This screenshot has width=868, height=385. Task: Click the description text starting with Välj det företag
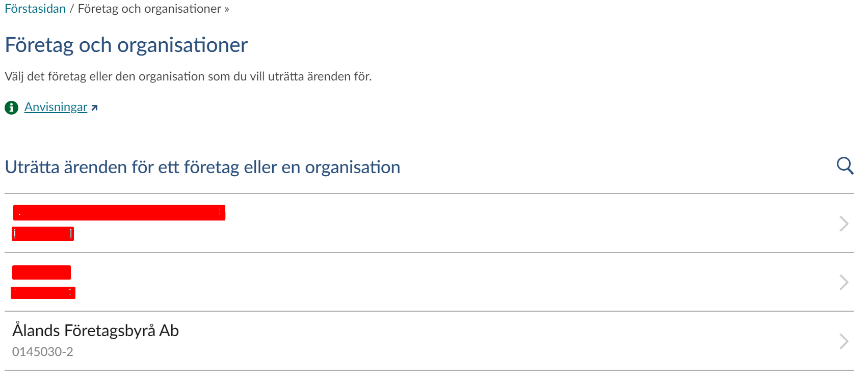(x=188, y=76)
